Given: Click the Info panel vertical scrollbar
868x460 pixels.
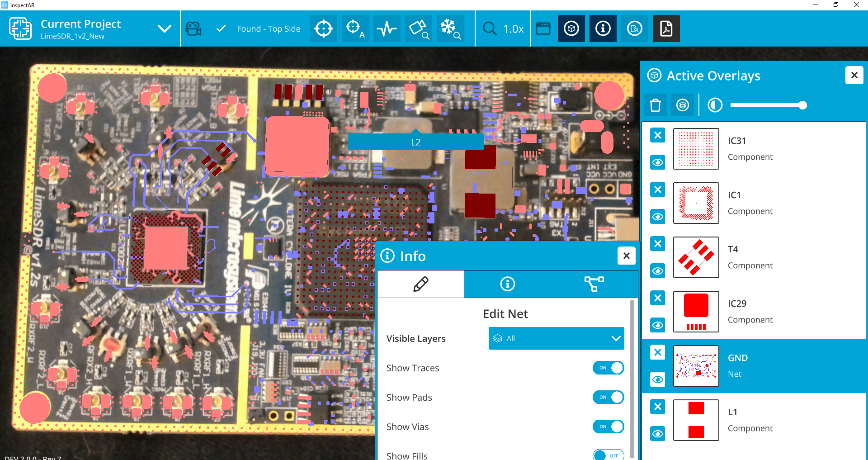Looking at the screenshot, I should tap(632, 379).
